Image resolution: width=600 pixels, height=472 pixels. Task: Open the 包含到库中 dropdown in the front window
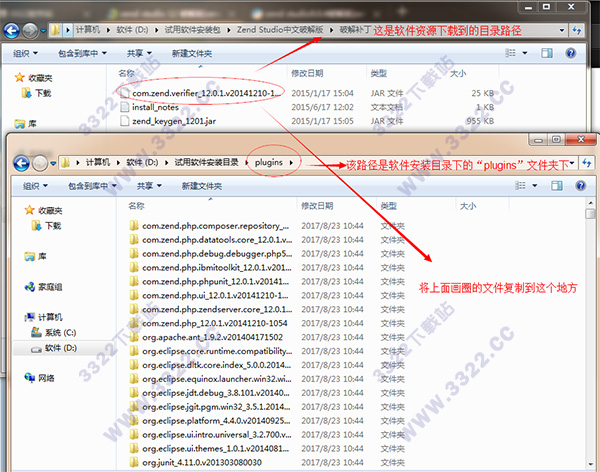click(92, 186)
